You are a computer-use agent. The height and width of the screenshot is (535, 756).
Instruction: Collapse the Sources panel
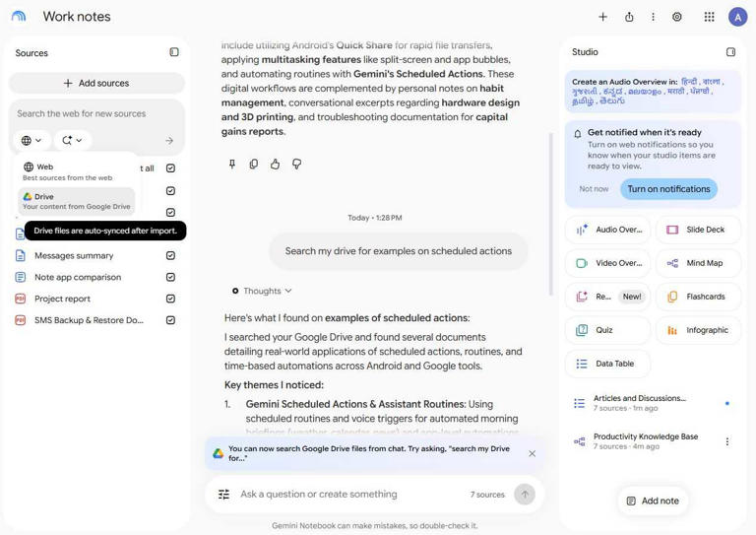[x=174, y=52]
